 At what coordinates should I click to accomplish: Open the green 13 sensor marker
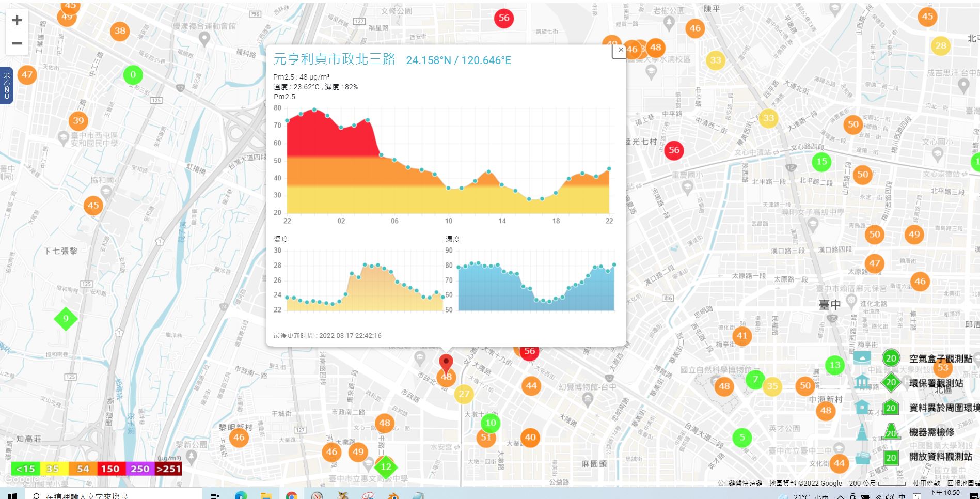tap(835, 365)
